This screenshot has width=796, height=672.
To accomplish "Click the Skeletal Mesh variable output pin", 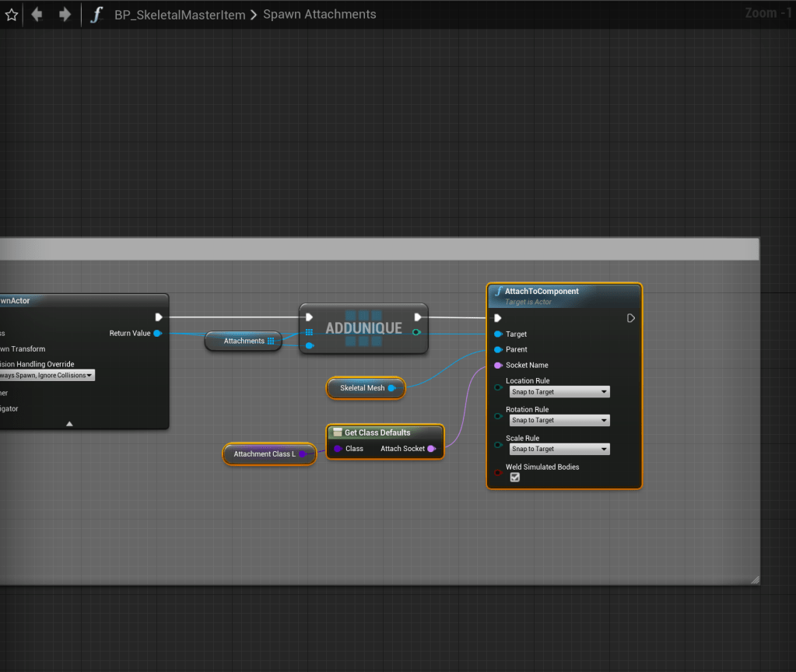I will (x=391, y=388).
